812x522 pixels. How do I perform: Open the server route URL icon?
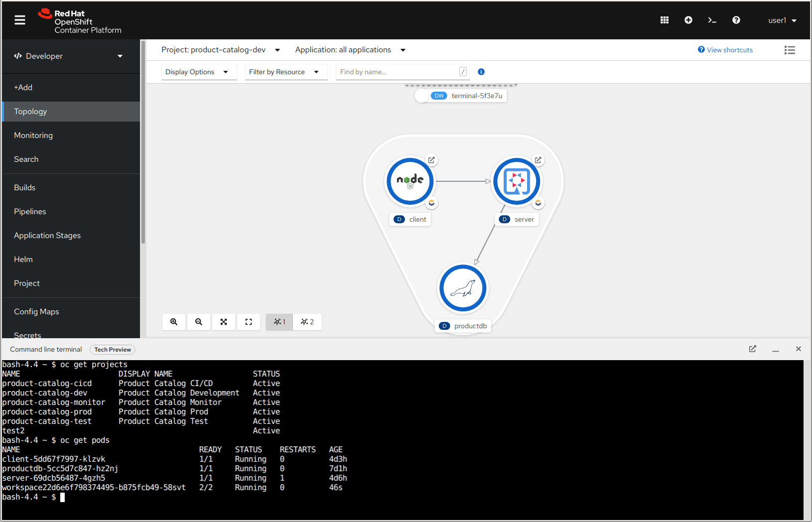(538, 160)
